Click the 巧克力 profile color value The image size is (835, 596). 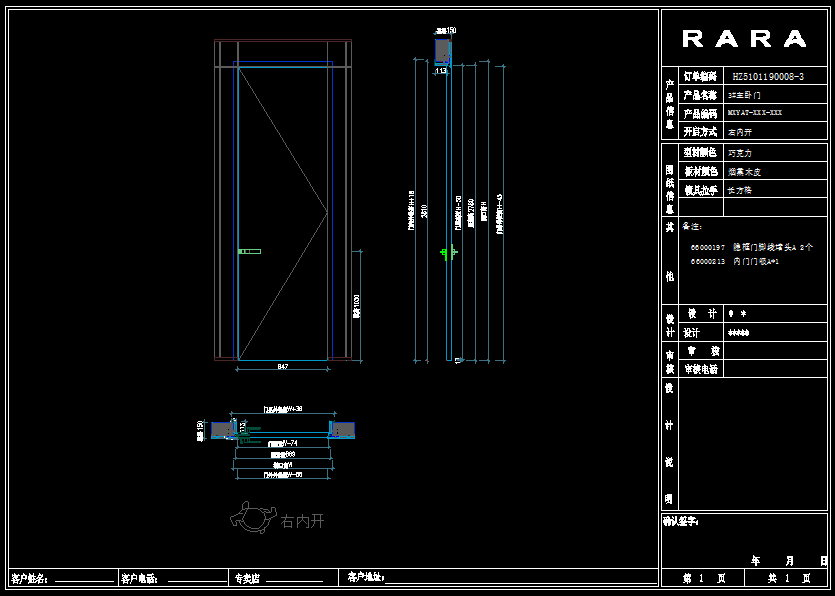click(740, 153)
